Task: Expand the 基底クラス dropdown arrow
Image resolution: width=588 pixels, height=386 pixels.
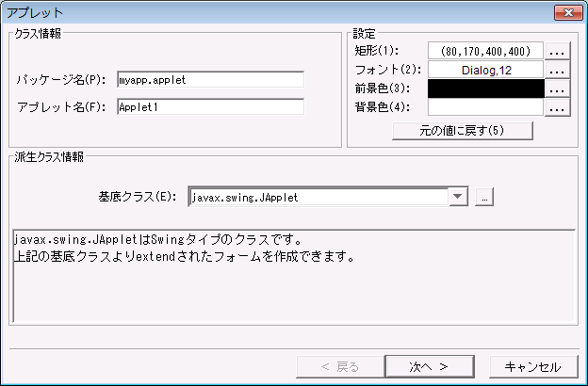Action: click(458, 197)
